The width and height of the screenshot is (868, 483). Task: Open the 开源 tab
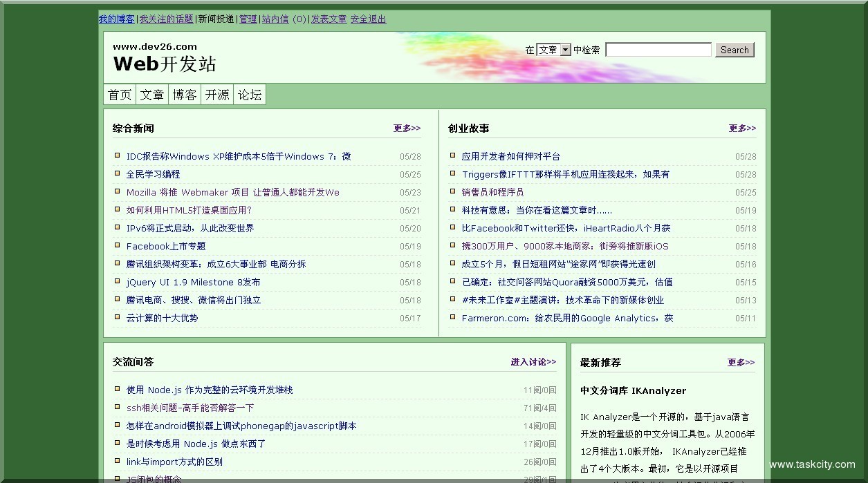click(216, 95)
